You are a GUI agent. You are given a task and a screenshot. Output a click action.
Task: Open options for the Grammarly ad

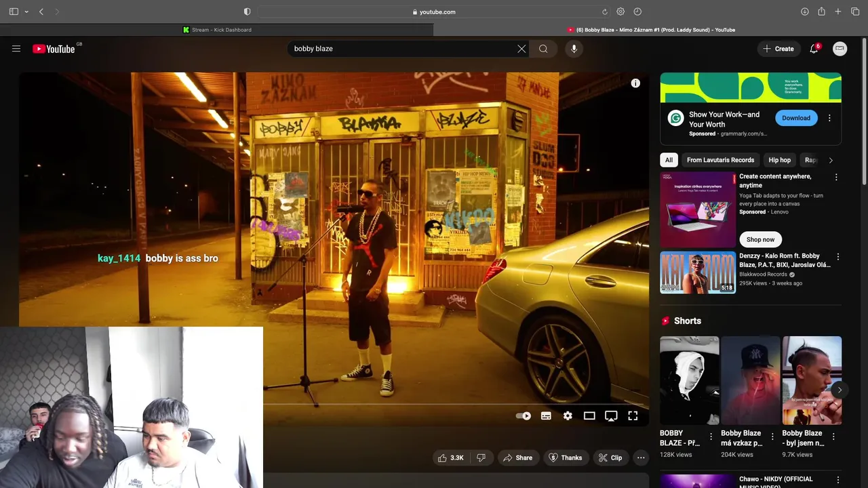point(829,118)
